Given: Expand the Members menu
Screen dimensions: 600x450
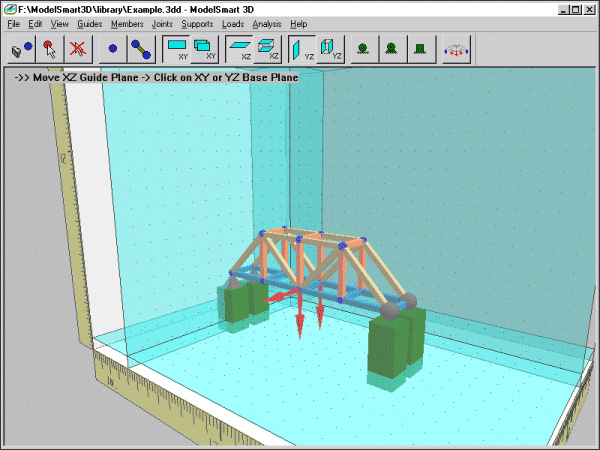Looking at the screenshot, I should coord(127,24).
